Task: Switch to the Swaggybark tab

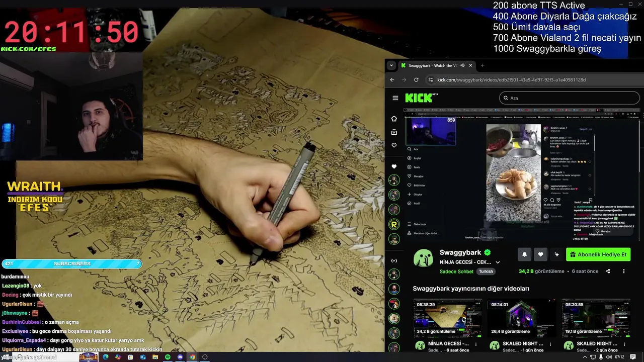Action: (x=437, y=65)
